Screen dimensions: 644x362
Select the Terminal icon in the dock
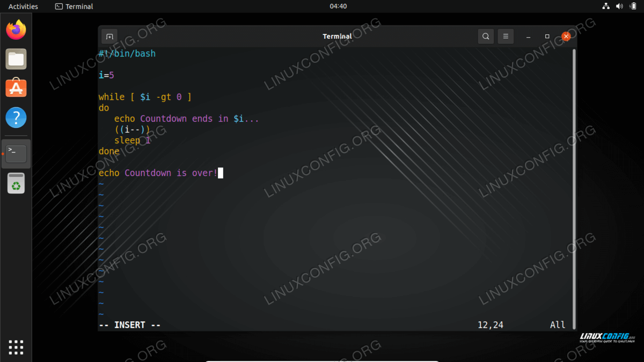pos(16,154)
